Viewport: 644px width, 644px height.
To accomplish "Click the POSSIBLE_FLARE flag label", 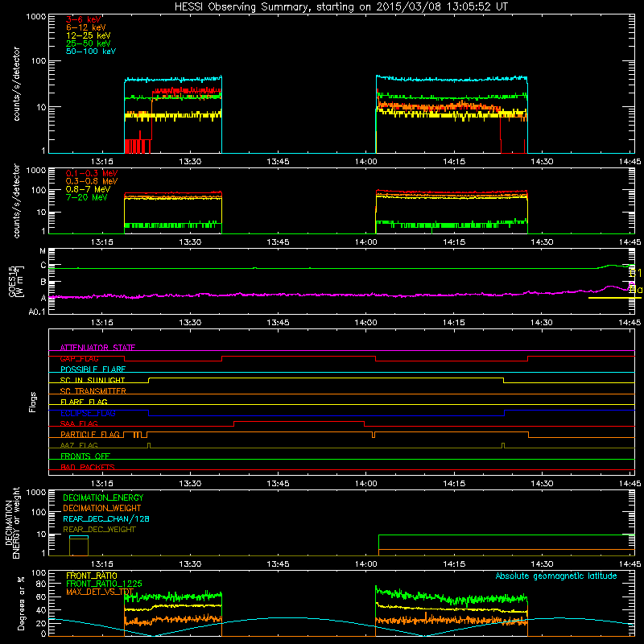I will point(93,369).
